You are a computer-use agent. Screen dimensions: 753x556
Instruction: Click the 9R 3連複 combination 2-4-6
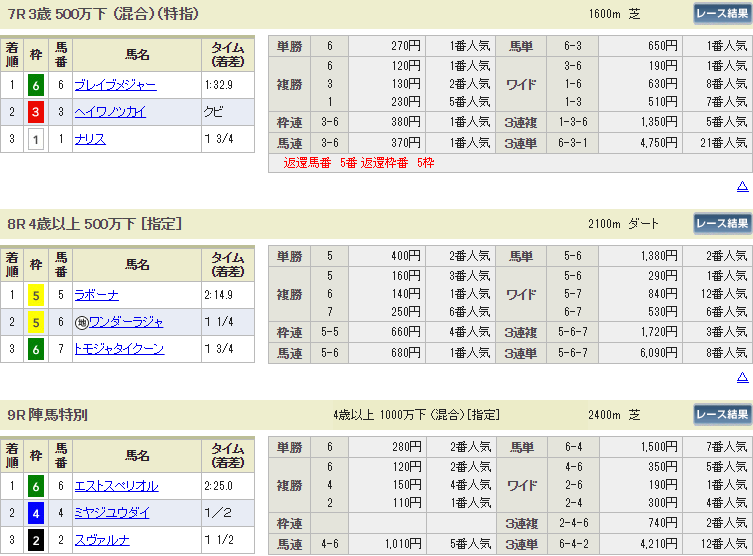(573, 523)
